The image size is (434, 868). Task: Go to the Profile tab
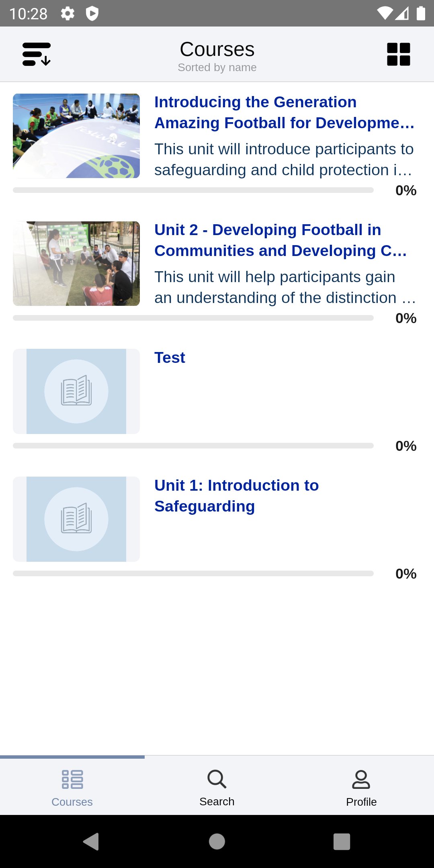(x=361, y=787)
